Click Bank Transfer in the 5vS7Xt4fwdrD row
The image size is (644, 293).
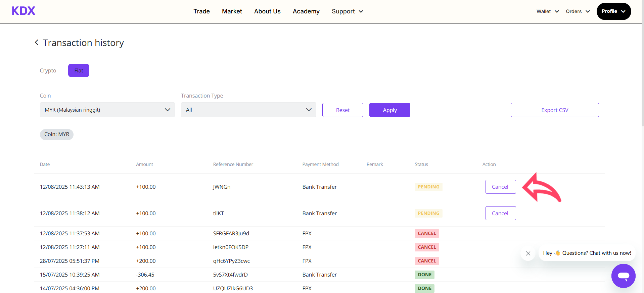pos(319,275)
